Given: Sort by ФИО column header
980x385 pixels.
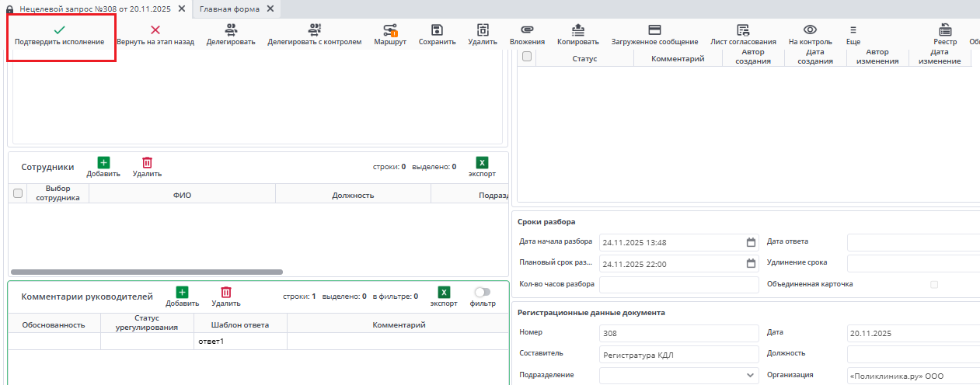Looking at the screenshot, I should click(x=182, y=194).
